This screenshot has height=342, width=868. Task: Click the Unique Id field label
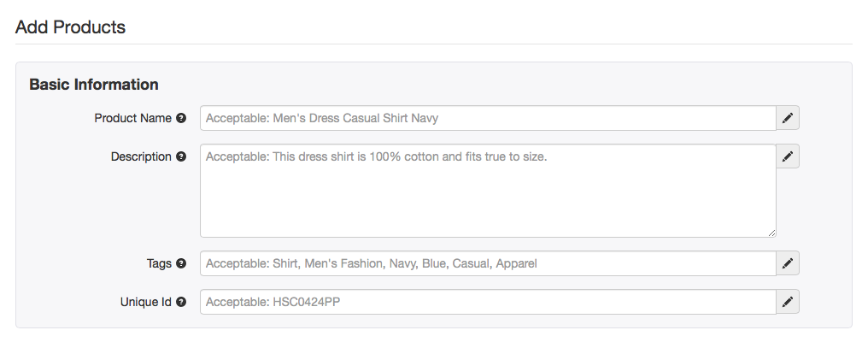[145, 302]
